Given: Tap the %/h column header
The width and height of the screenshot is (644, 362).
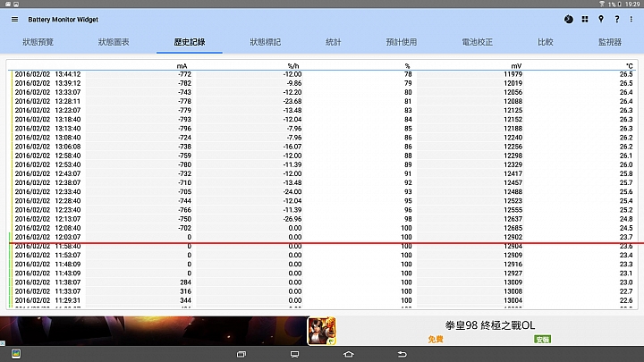Looking at the screenshot, I should [293, 65].
